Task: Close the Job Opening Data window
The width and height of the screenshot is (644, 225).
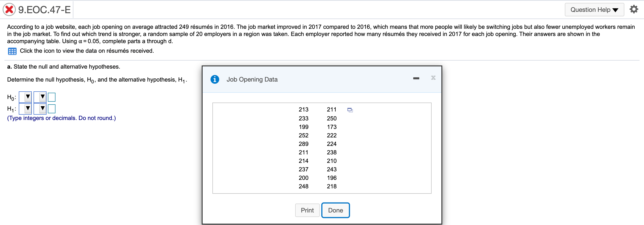Action: (433, 78)
